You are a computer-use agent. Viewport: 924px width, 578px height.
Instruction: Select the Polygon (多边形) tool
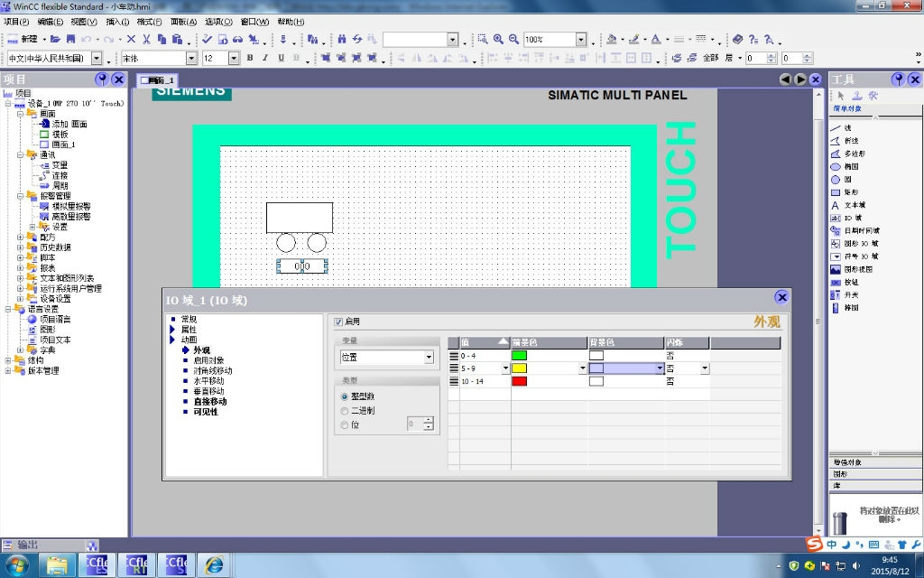pyautogui.click(x=847, y=154)
